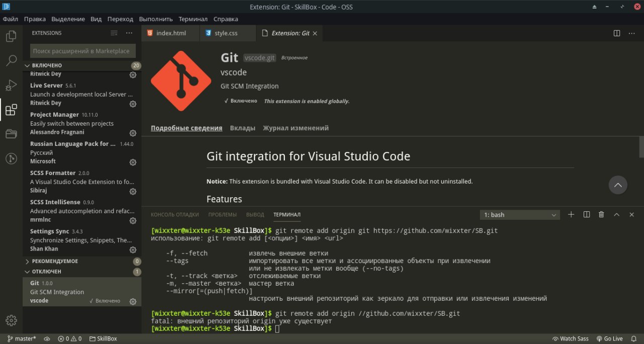This screenshot has height=344, width=644.
Task: Open the Файл menu
Action: click(x=10, y=19)
